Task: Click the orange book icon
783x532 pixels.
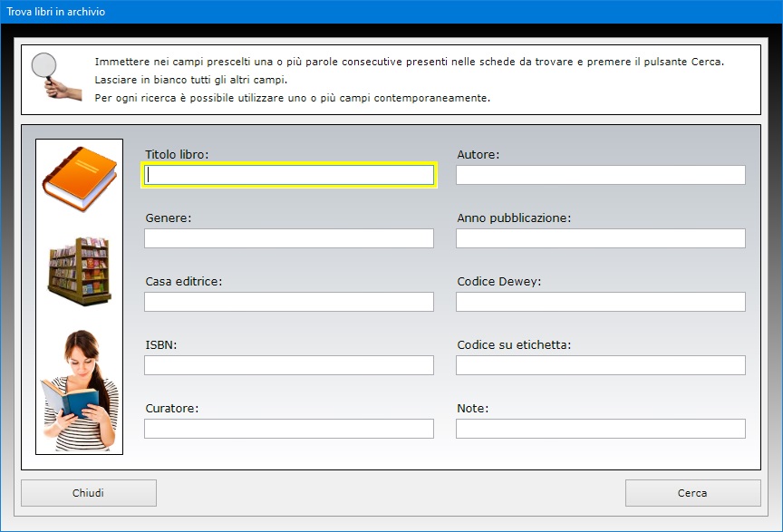Action: [x=80, y=179]
